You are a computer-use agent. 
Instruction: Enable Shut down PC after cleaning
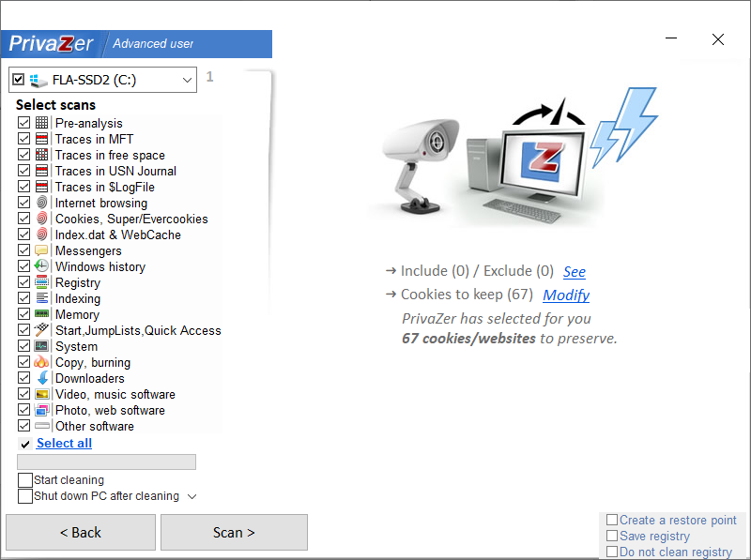pos(25,496)
